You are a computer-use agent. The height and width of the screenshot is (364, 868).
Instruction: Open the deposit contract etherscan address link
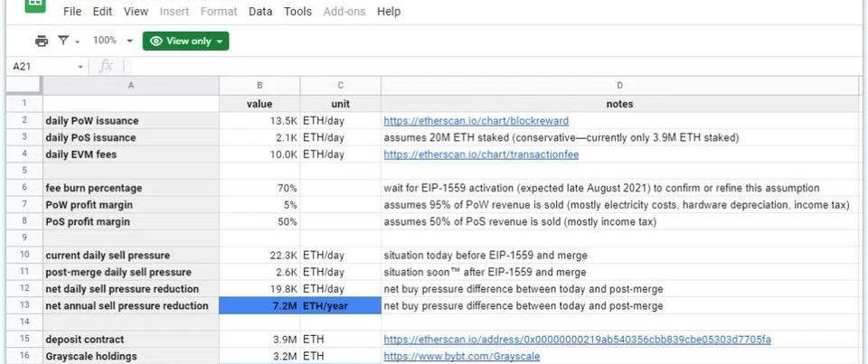pos(578,339)
